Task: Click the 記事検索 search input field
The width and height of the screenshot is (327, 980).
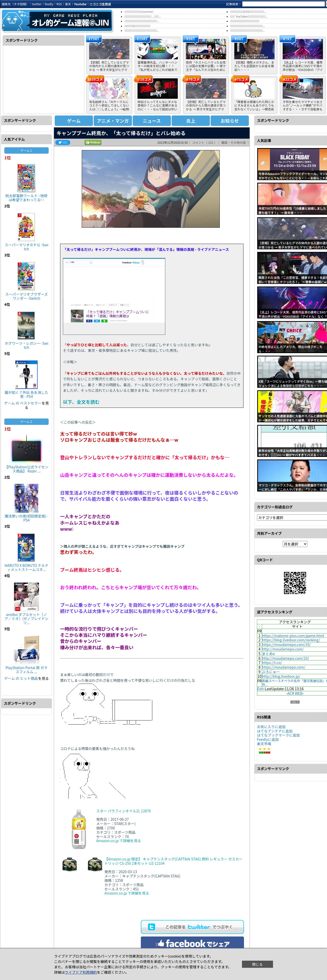Action: pos(283,4)
